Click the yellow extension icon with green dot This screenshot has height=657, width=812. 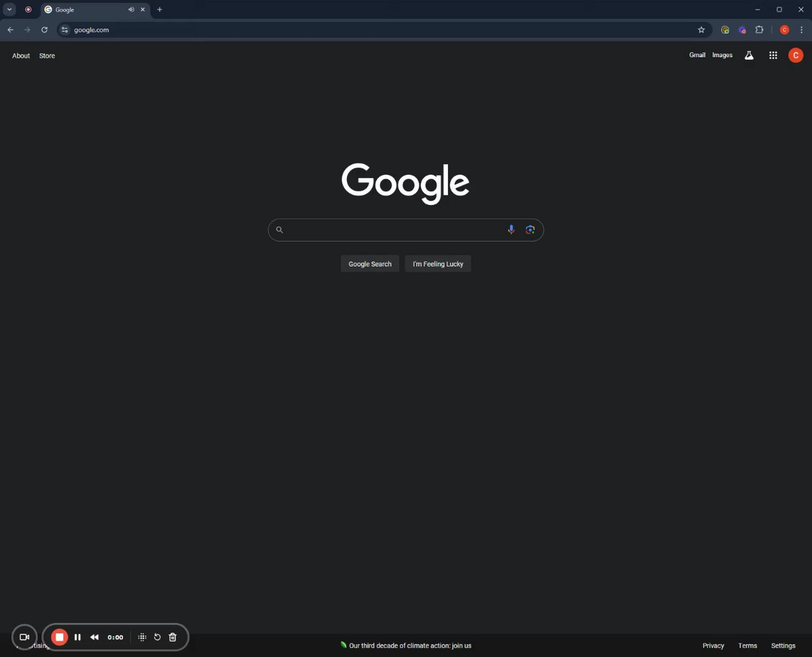[x=725, y=30]
